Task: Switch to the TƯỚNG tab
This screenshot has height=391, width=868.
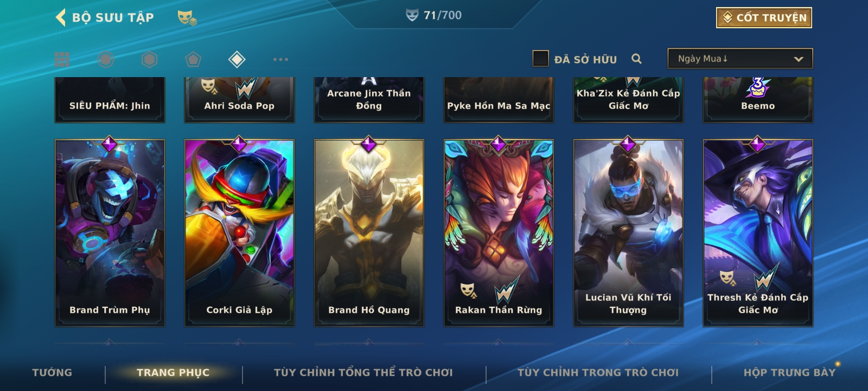Action: coord(52,373)
